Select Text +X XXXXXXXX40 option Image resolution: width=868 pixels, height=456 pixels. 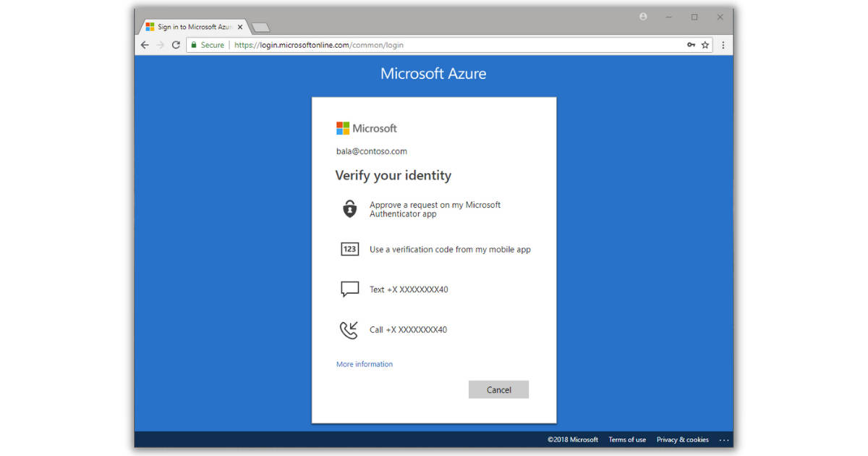[x=409, y=290]
